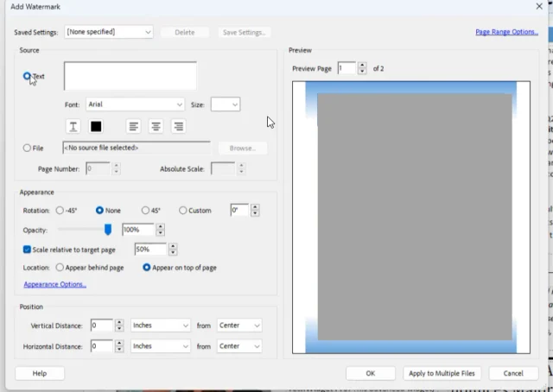The width and height of the screenshot is (553, 392).
Task: Click Apply to Multiple Files
Action: (442, 373)
